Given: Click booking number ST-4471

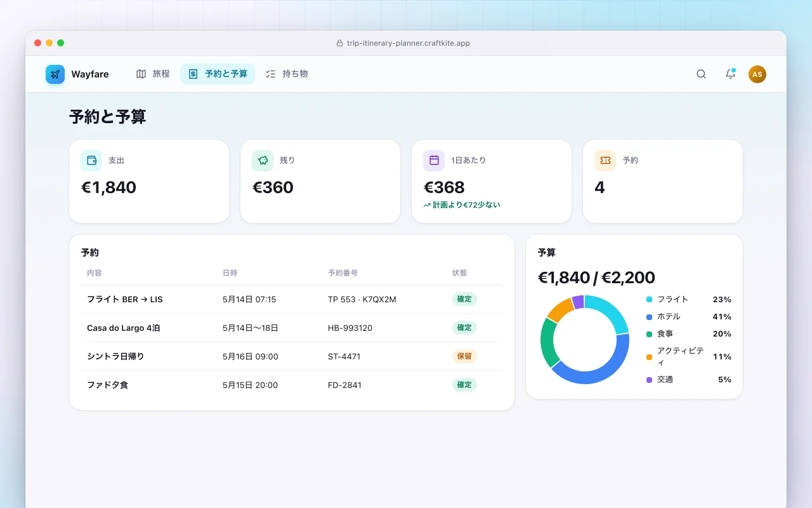Looking at the screenshot, I should tap(344, 356).
